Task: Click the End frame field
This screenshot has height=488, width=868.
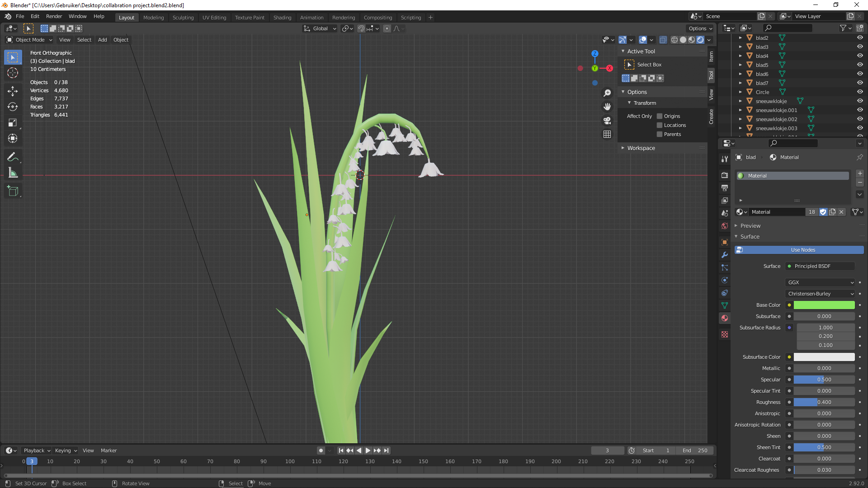Action: click(x=695, y=450)
